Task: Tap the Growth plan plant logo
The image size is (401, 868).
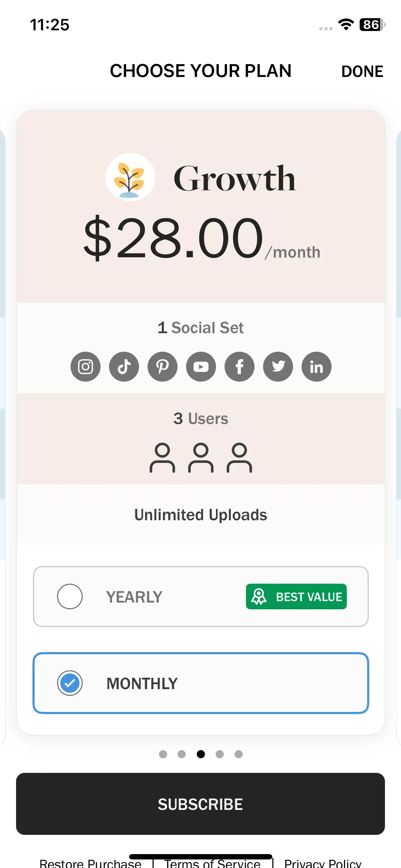Action: (x=130, y=177)
